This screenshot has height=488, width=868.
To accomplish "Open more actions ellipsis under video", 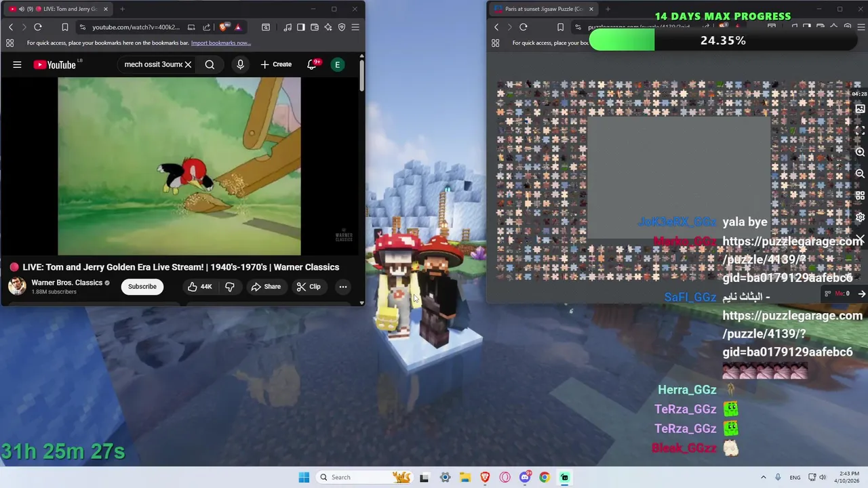I will (x=343, y=287).
